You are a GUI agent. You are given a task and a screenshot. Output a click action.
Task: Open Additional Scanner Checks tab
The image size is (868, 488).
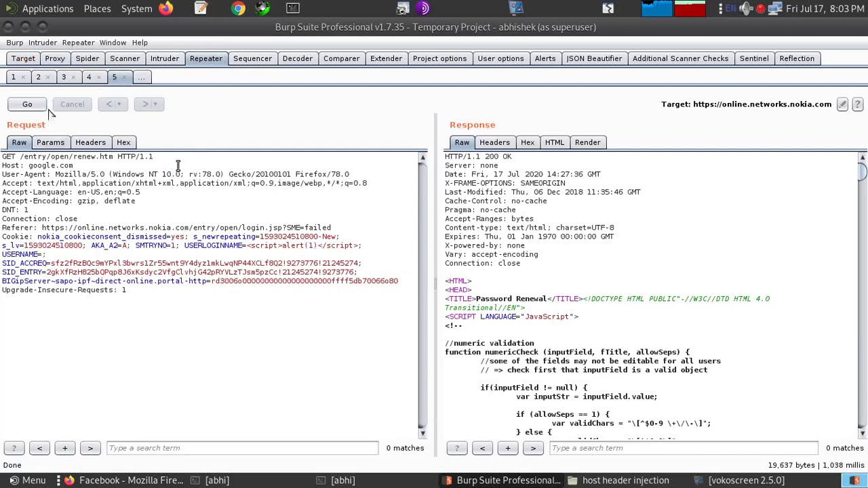[680, 58]
